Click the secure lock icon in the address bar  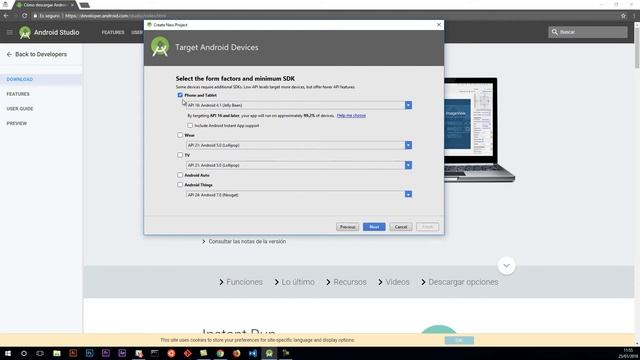tap(36, 16)
